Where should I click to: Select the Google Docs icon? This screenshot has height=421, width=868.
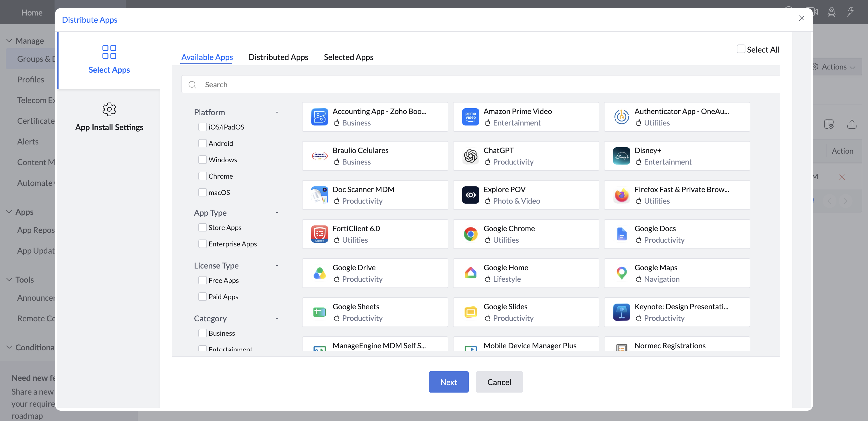[x=621, y=234]
